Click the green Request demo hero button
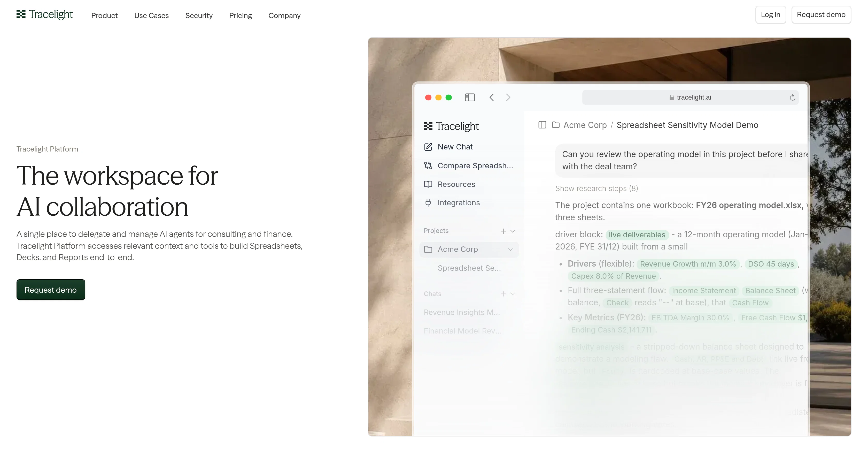 [x=51, y=289]
